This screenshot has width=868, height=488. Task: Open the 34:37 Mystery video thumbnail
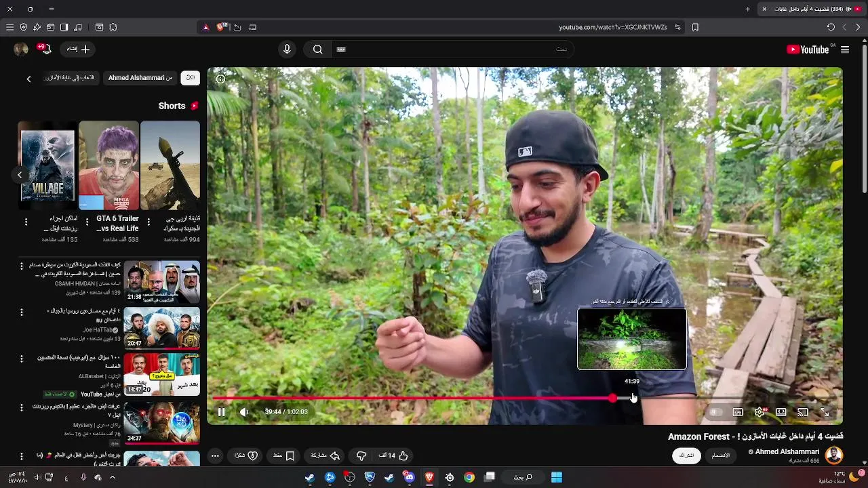162,422
